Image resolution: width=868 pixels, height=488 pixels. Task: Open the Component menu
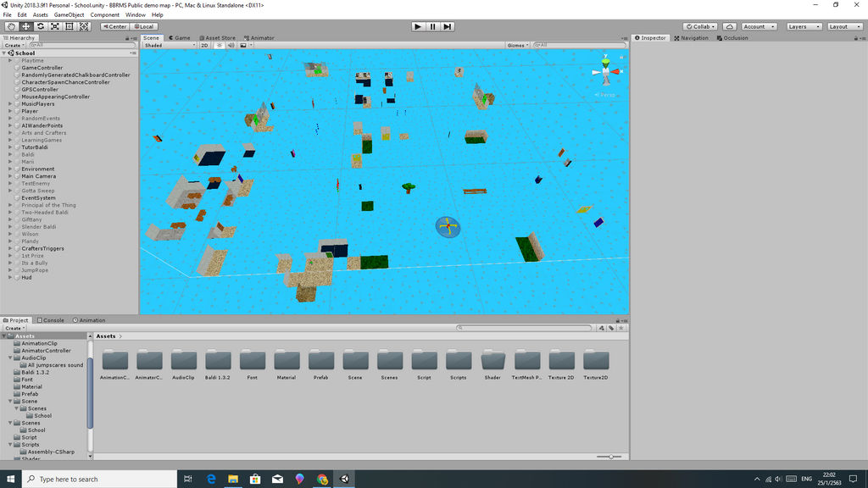pyautogui.click(x=104, y=15)
